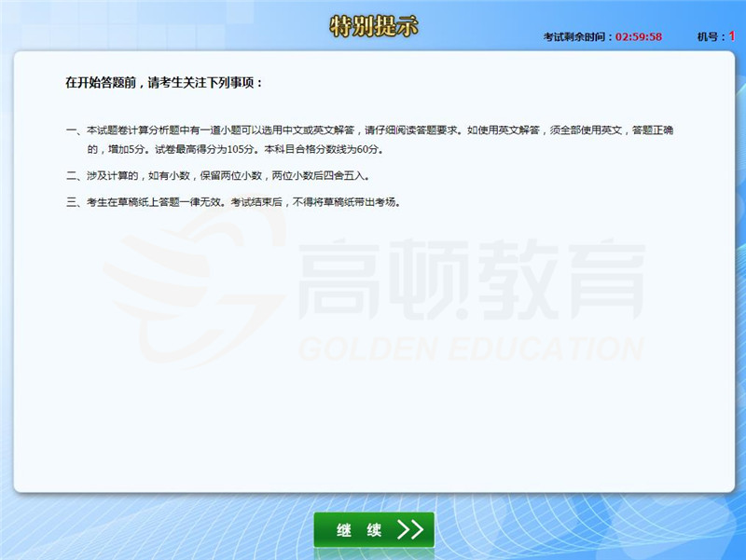Image resolution: width=746 pixels, height=560 pixels.
Task: Click the instruction line about 草稿纸 answers
Action: tap(242, 201)
